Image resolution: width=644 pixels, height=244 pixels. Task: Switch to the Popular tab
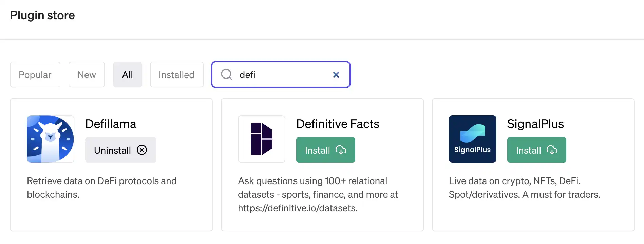tap(35, 74)
